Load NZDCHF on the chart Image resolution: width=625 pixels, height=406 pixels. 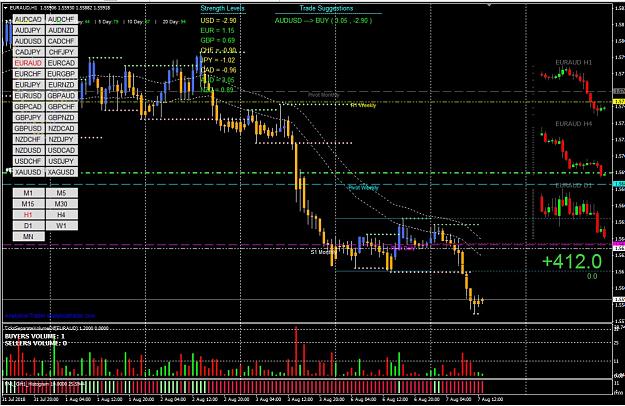pyautogui.click(x=28, y=139)
